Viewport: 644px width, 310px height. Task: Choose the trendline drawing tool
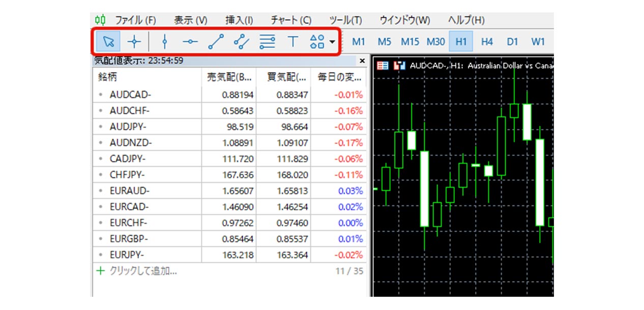tap(216, 42)
